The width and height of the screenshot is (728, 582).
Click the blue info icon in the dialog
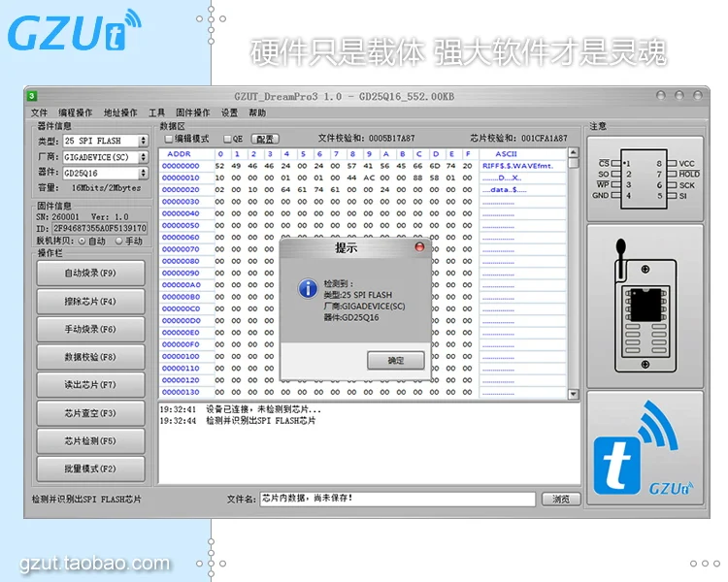click(308, 288)
